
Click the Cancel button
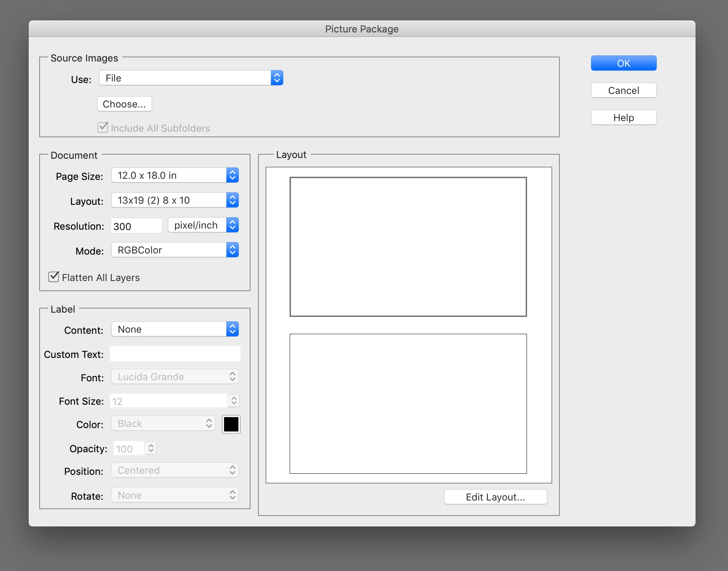pos(623,90)
